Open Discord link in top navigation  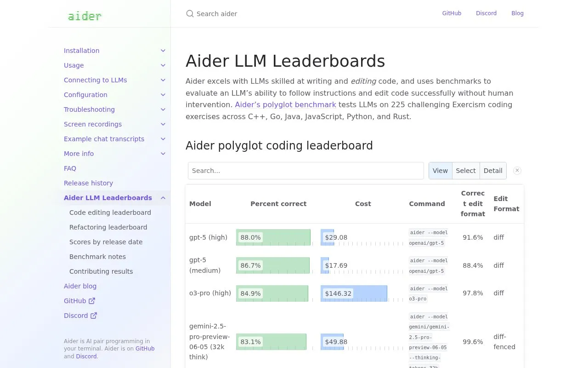486,13
